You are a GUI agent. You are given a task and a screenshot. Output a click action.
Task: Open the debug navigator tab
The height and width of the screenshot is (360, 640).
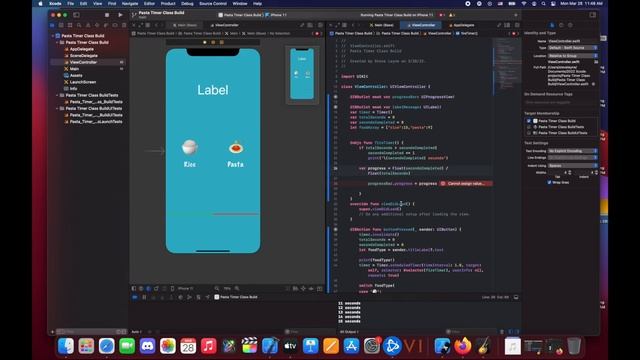(x=106, y=25)
